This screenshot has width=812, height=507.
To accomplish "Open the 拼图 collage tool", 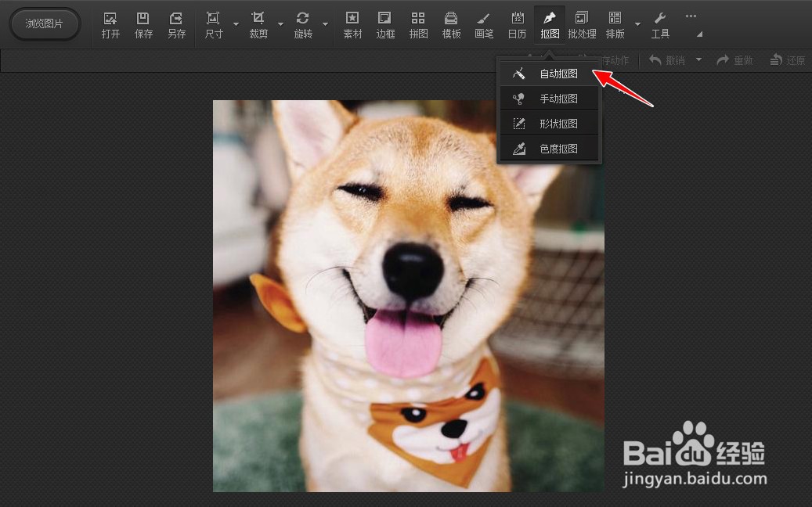I will pos(418,25).
